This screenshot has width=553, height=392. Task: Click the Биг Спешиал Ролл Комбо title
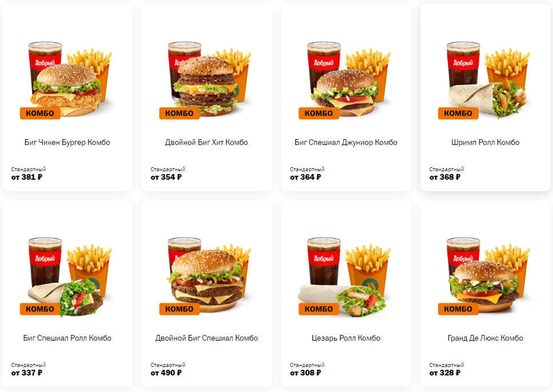pos(67,338)
